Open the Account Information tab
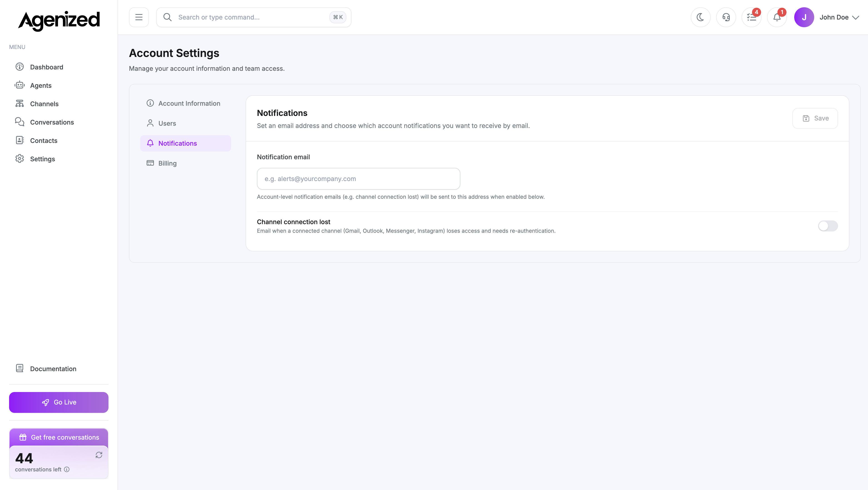This screenshot has height=490, width=868. (186, 103)
